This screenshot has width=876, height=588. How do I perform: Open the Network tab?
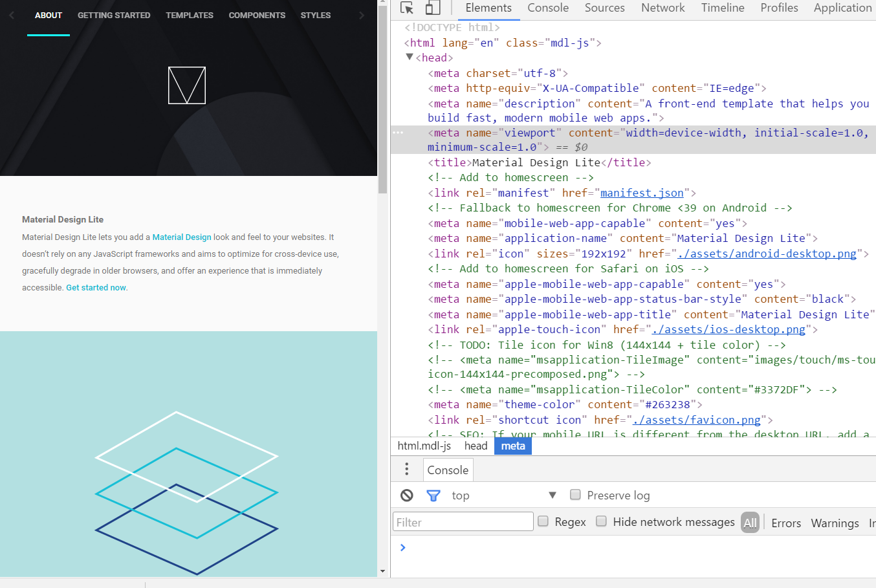pyautogui.click(x=663, y=8)
